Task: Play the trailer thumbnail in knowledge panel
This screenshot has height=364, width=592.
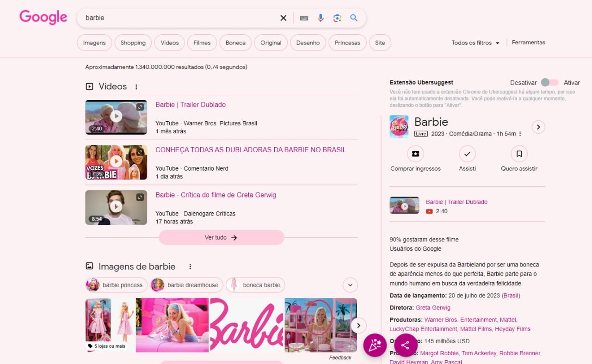Action: tap(405, 205)
